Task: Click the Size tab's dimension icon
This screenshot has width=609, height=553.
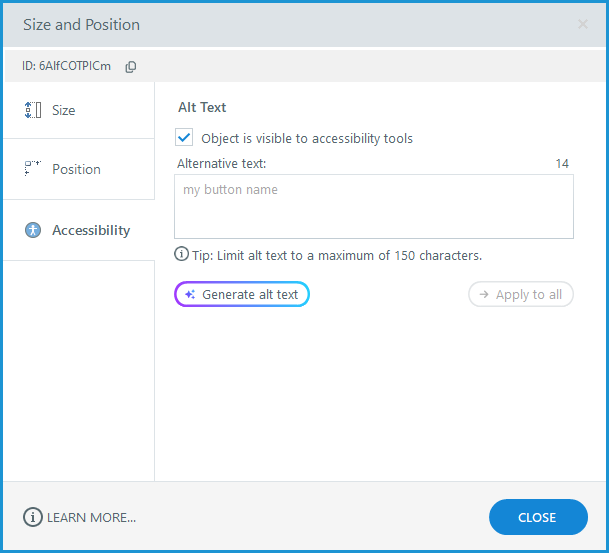Action: (32, 110)
